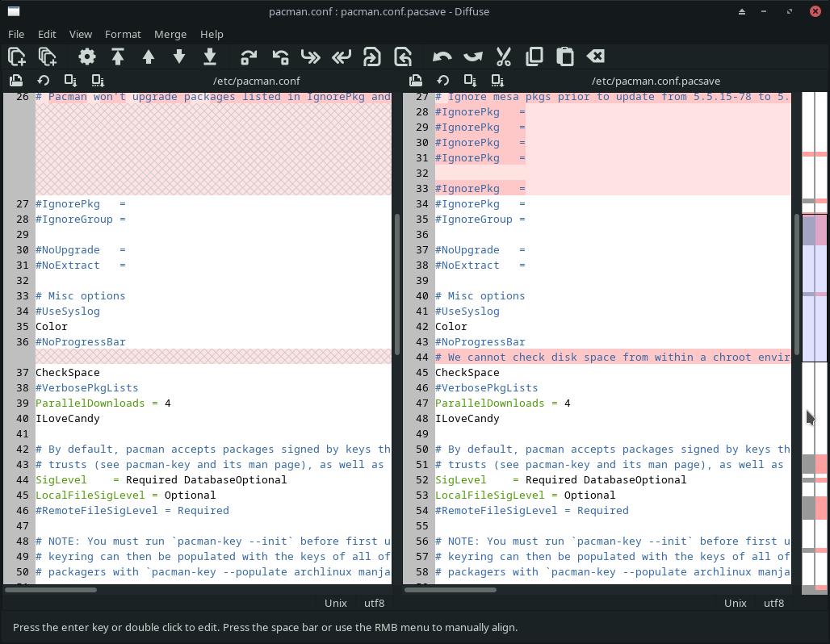Save /etc/pacman.conf under a new name
830x644 pixels.
(x=98, y=81)
